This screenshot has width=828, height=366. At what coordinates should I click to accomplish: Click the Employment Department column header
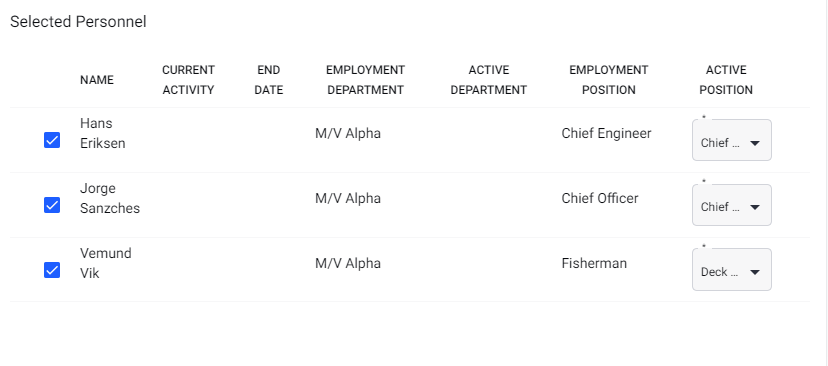click(365, 80)
